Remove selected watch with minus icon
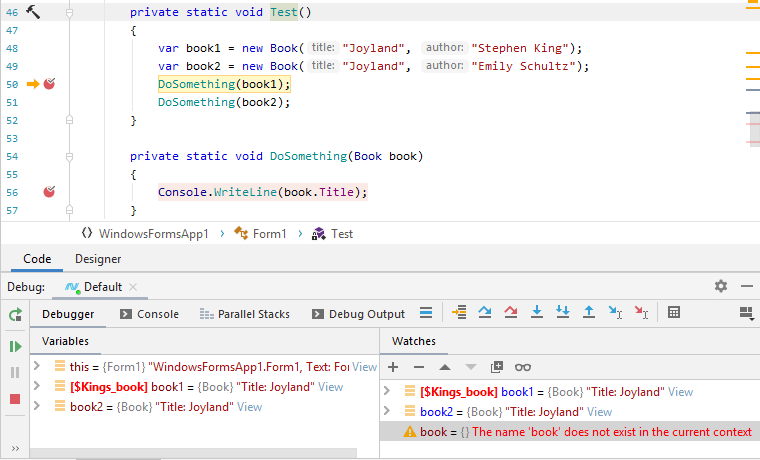The height and width of the screenshot is (460, 760). (x=419, y=367)
